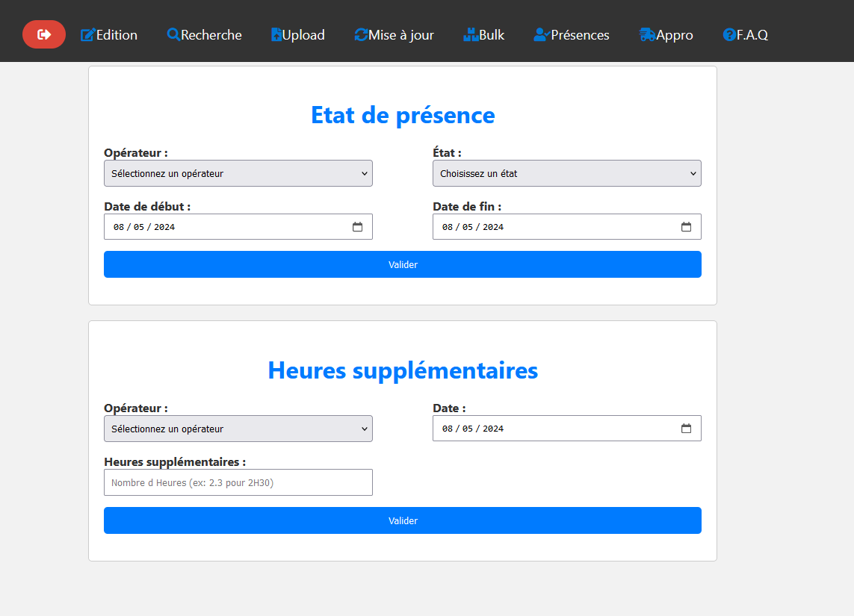Click the Bulk boxes icon

point(471,34)
